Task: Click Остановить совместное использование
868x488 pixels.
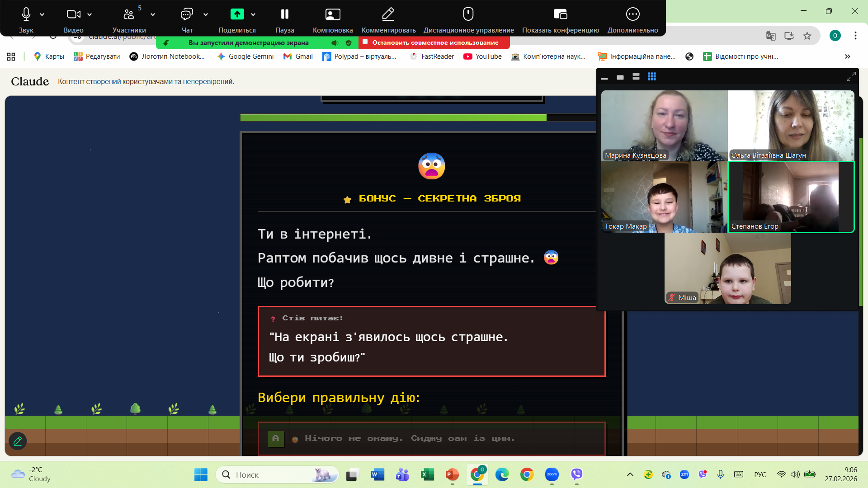Action: click(x=434, y=43)
